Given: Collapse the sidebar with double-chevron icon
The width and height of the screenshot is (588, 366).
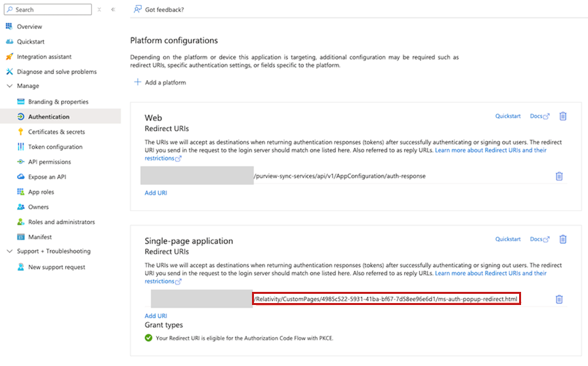Looking at the screenshot, I should coord(114,9).
